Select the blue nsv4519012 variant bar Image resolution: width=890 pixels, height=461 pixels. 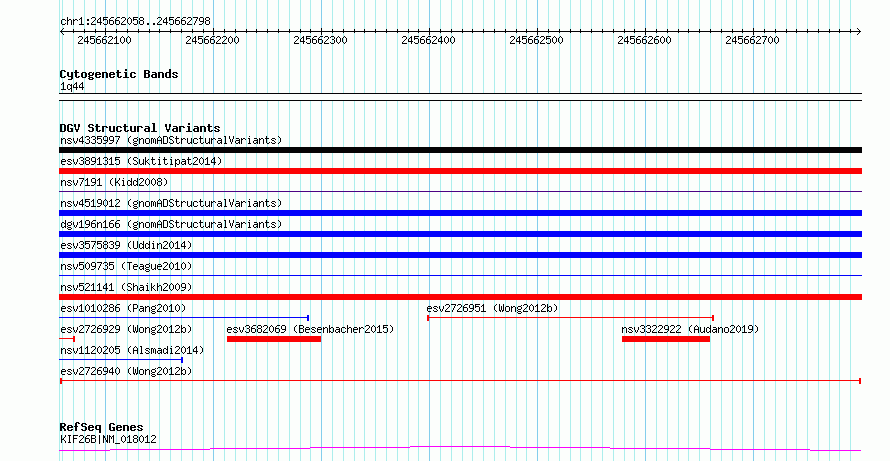[460, 213]
